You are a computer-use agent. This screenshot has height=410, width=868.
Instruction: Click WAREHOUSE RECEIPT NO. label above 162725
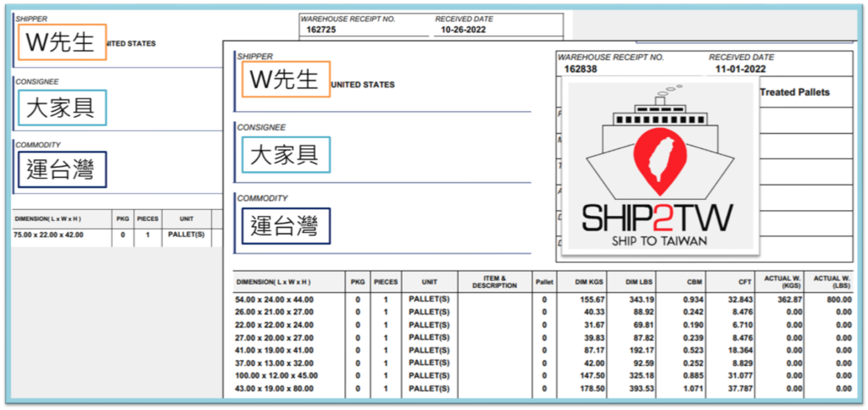(x=348, y=19)
